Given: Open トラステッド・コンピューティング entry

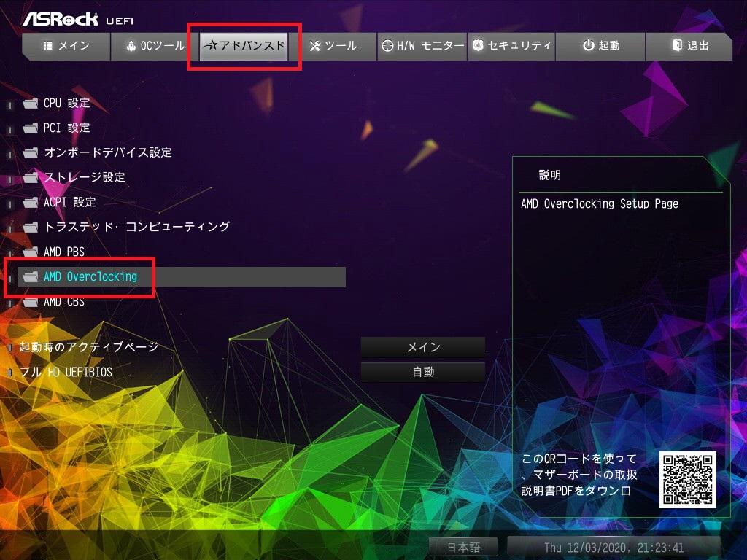Looking at the screenshot, I should click(136, 227).
